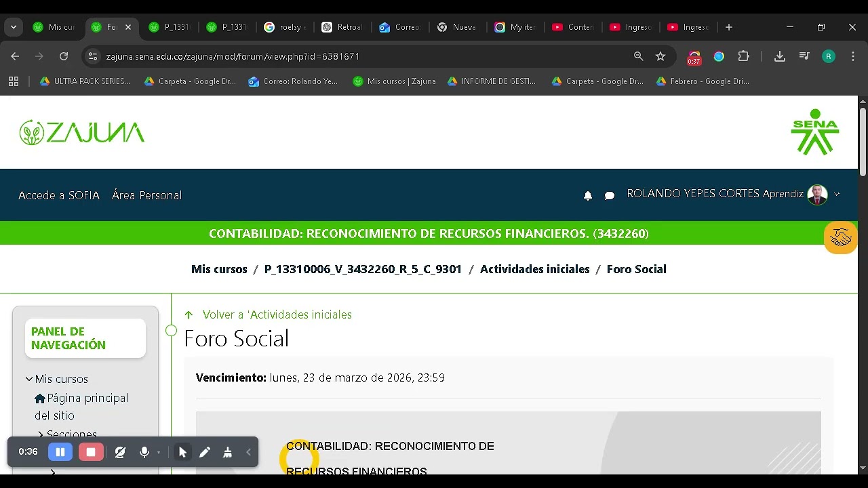
Task: Open Actividades iniciales breadcrumb
Action: coord(534,269)
